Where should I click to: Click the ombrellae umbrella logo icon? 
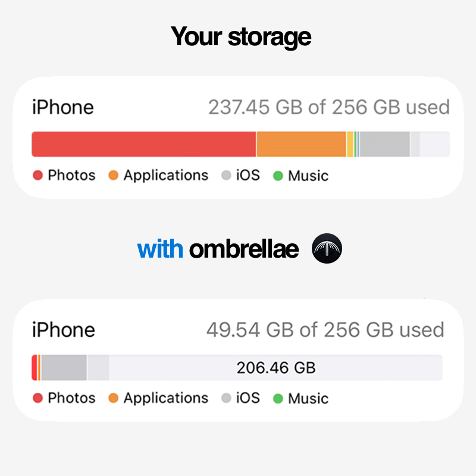tap(327, 250)
